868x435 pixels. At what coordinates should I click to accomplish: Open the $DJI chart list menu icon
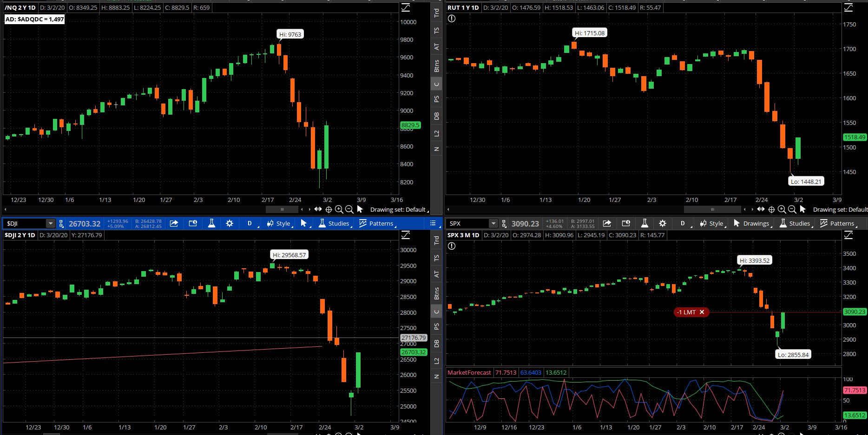433,223
